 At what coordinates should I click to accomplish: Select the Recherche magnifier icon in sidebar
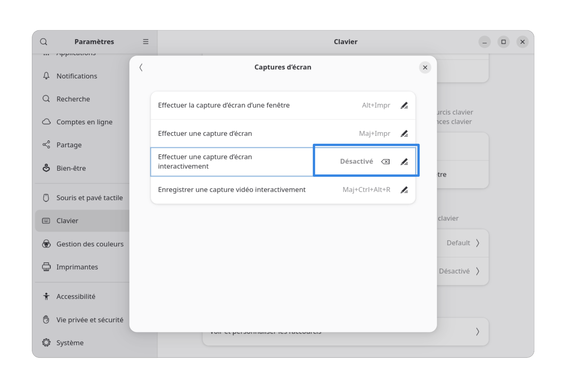[x=46, y=99]
